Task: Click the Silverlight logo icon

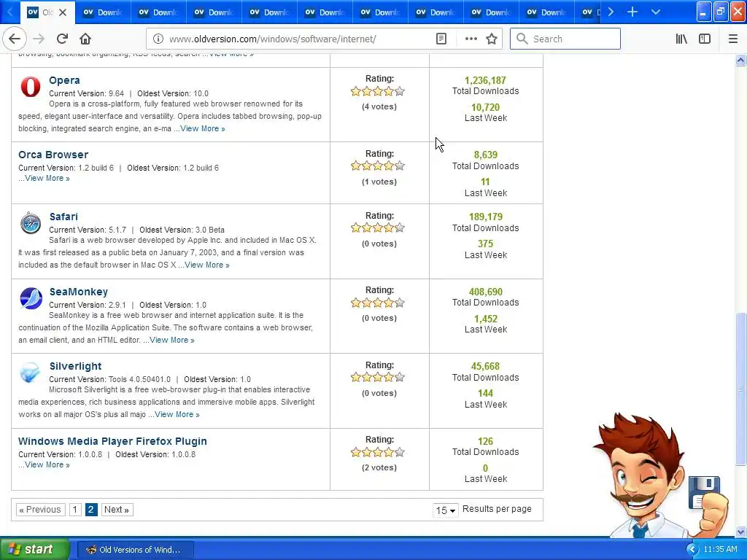Action: pyautogui.click(x=29, y=373)
